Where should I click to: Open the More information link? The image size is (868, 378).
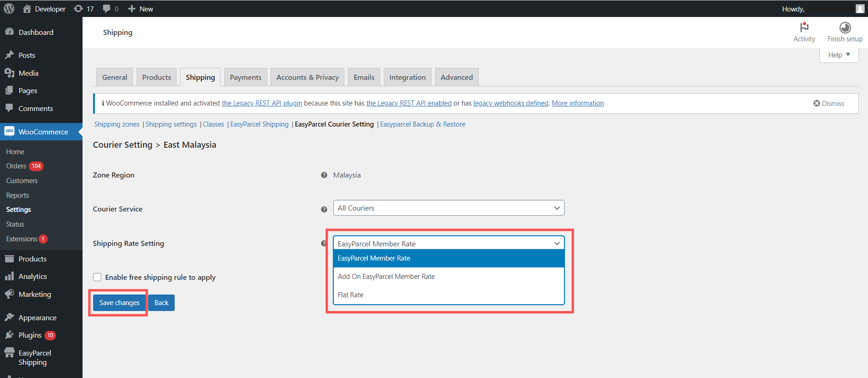point(578,103)
